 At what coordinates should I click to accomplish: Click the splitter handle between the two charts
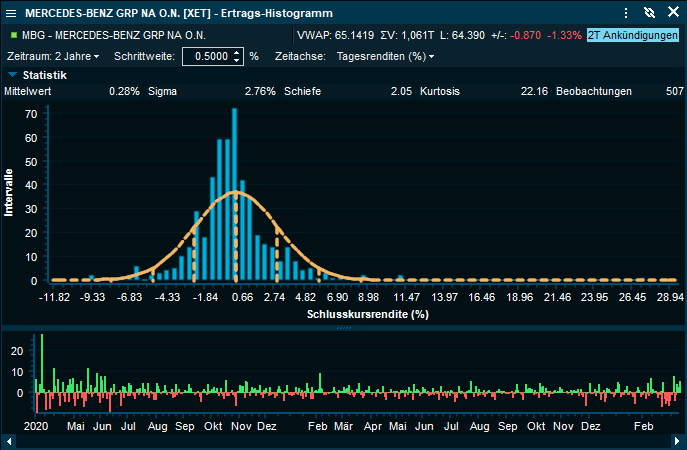[343, 328]
